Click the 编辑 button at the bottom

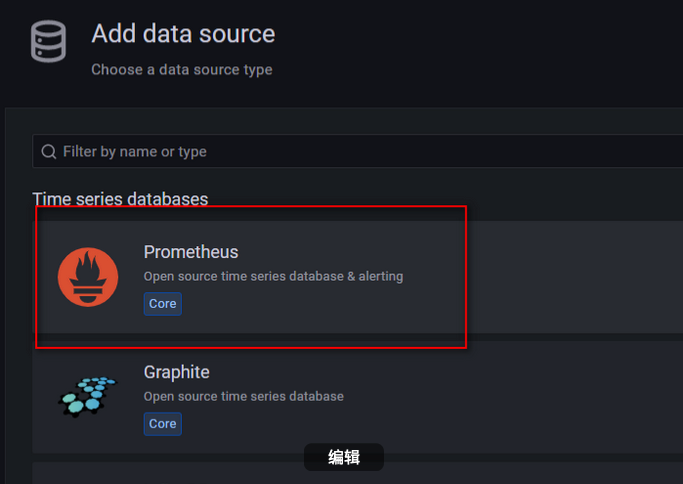point(344,457)
